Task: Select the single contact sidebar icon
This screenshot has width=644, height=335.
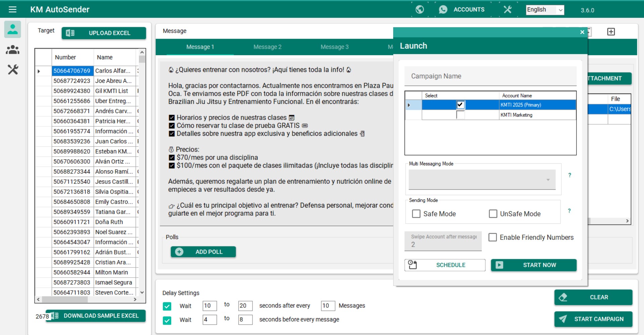Action: (13, 30)
